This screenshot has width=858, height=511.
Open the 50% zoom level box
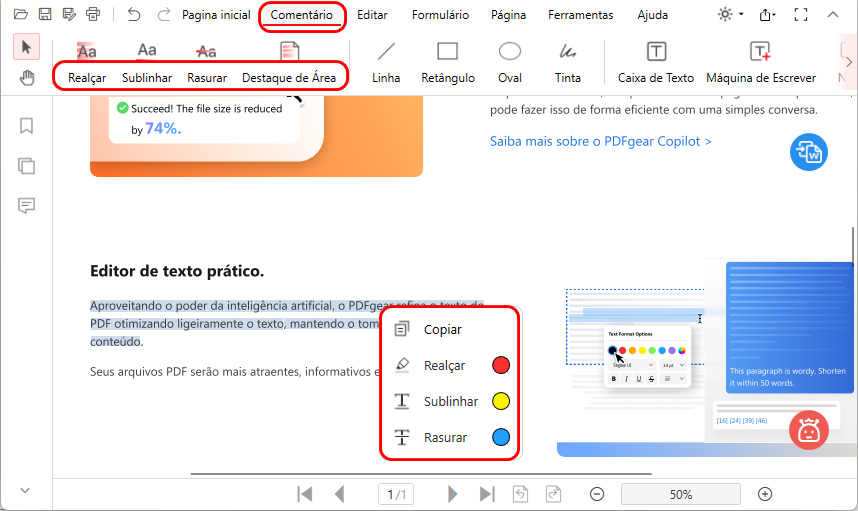[681, 495]
